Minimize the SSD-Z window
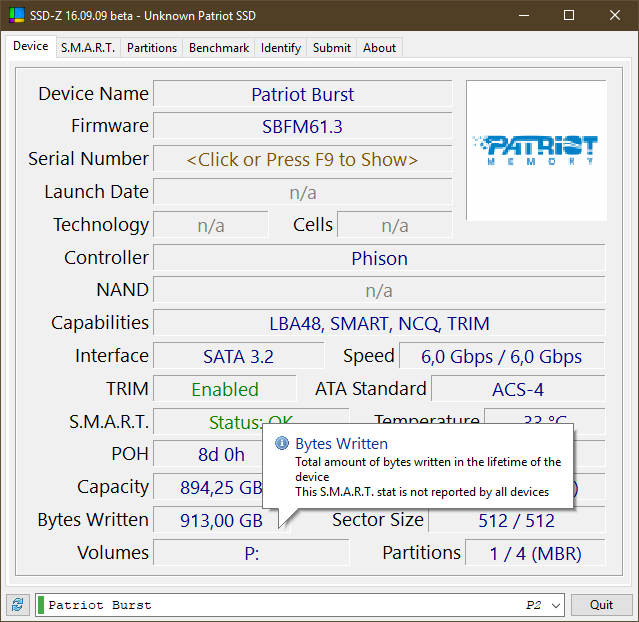The height and width of the screenshot is (622, 639). [x=524, y=15]
